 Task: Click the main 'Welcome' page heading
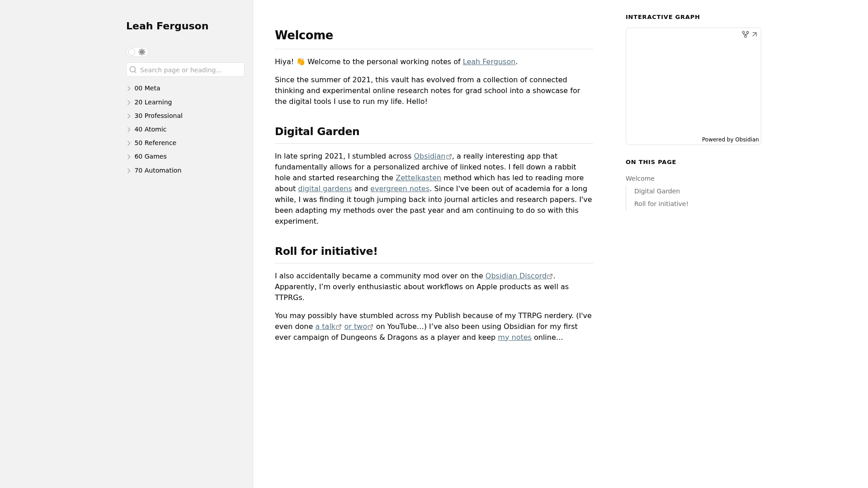click(x=304, y=35)
